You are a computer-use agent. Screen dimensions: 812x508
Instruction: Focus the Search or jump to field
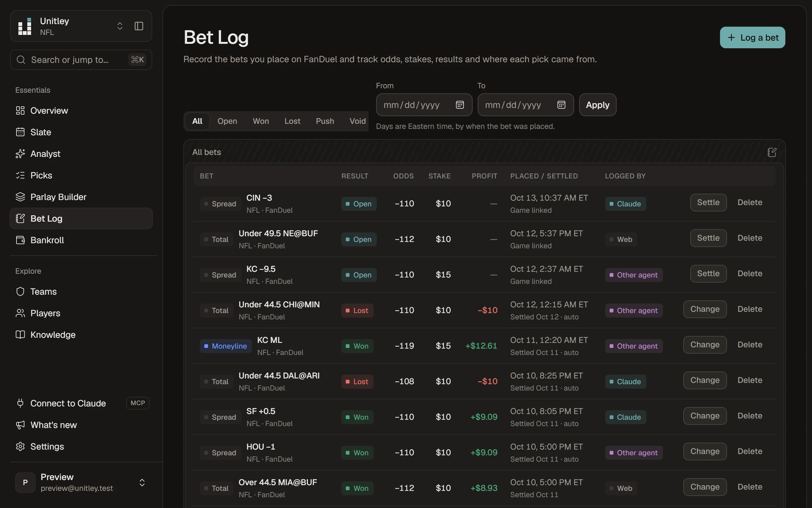[81, 60]
